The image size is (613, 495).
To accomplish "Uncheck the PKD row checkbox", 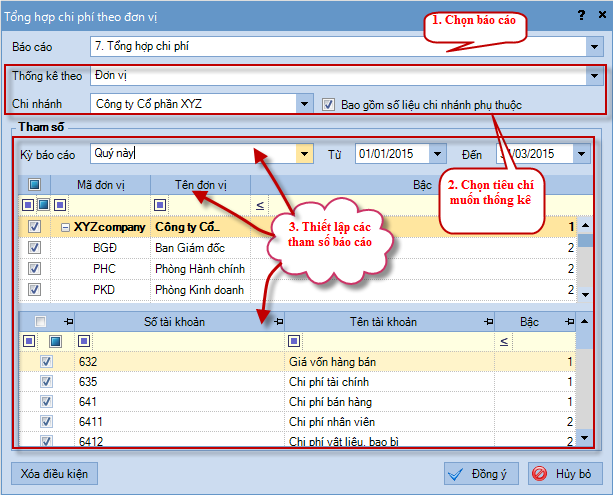I will pos(34,290).
